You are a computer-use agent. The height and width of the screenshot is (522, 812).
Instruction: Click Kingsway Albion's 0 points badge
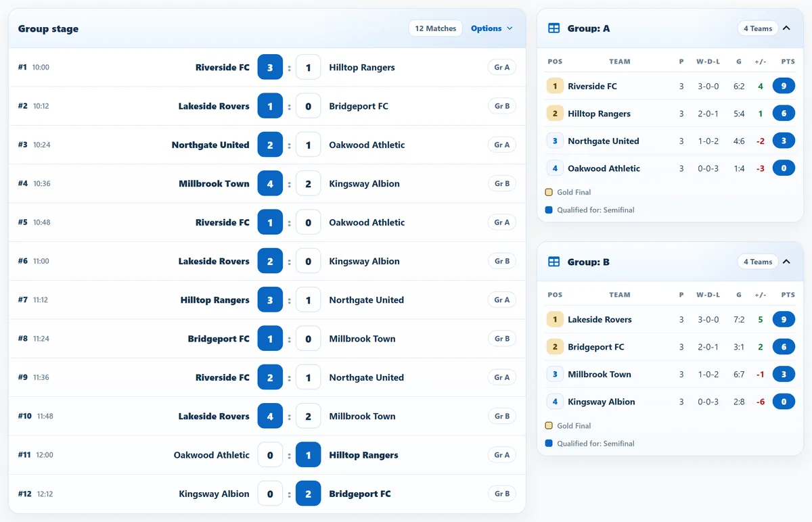click(784, 402)
